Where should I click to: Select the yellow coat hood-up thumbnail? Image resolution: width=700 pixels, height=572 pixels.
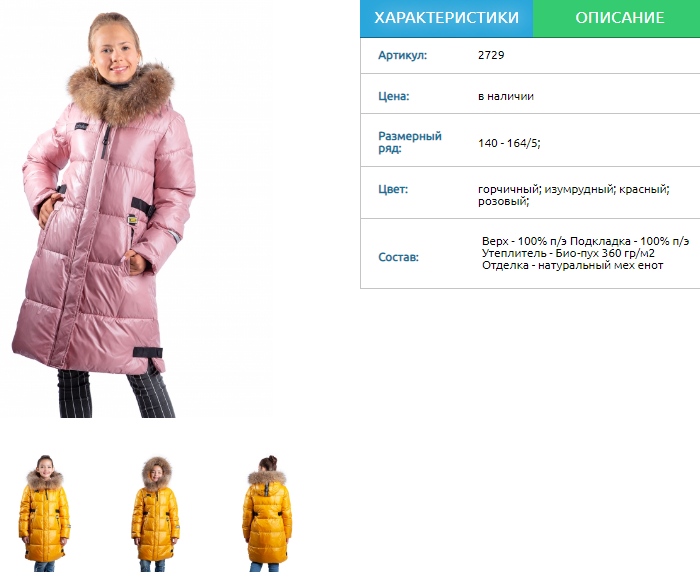click(155, 514)
